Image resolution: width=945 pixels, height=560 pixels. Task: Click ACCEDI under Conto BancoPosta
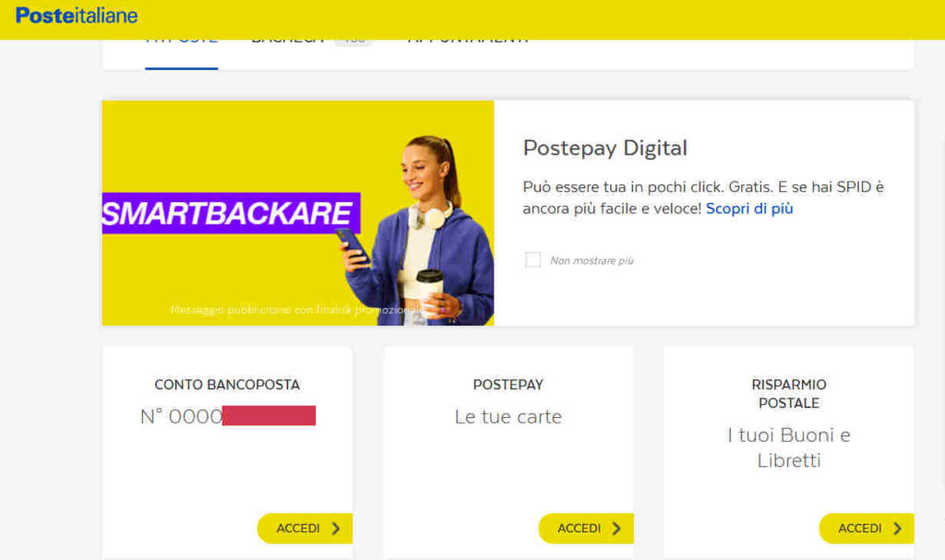[305, 529]
